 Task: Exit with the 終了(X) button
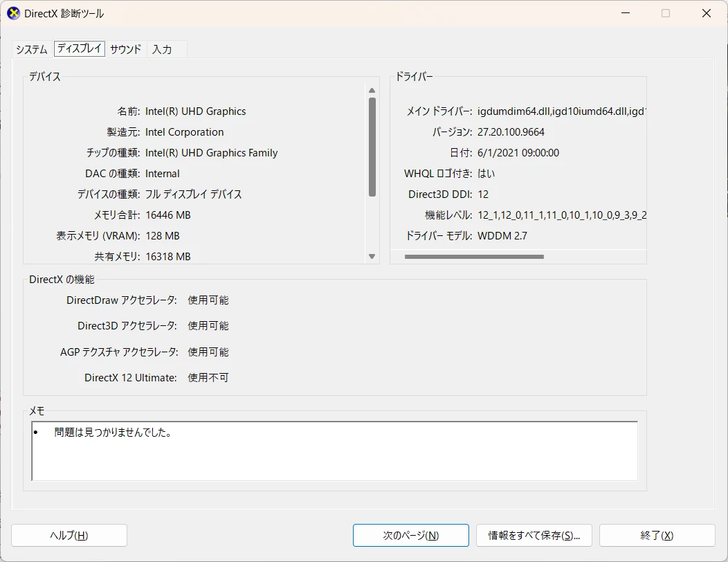657,536
